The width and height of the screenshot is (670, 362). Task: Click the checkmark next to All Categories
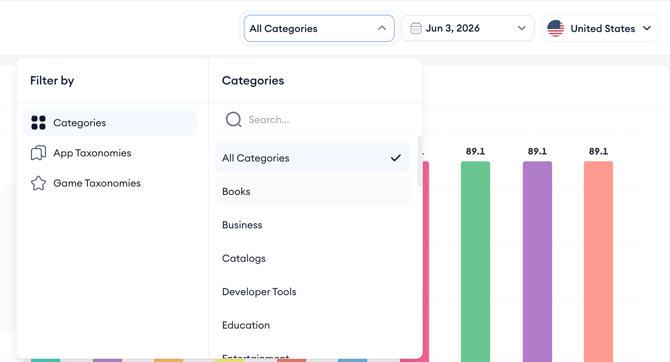(396, 158)
